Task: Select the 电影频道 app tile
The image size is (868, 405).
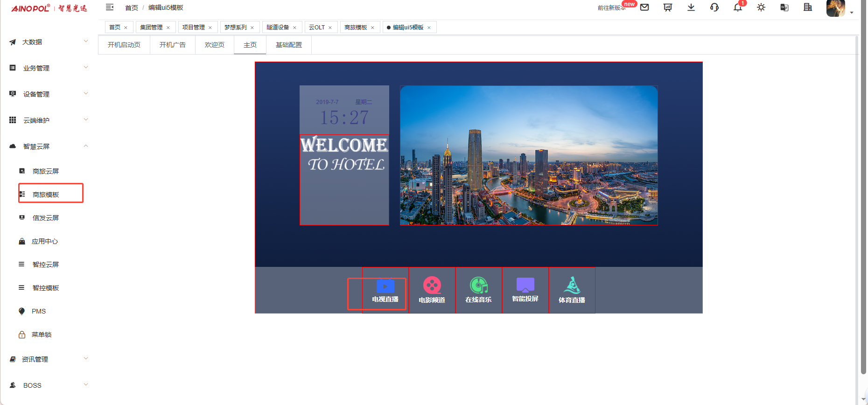Action: click(432, 290)
